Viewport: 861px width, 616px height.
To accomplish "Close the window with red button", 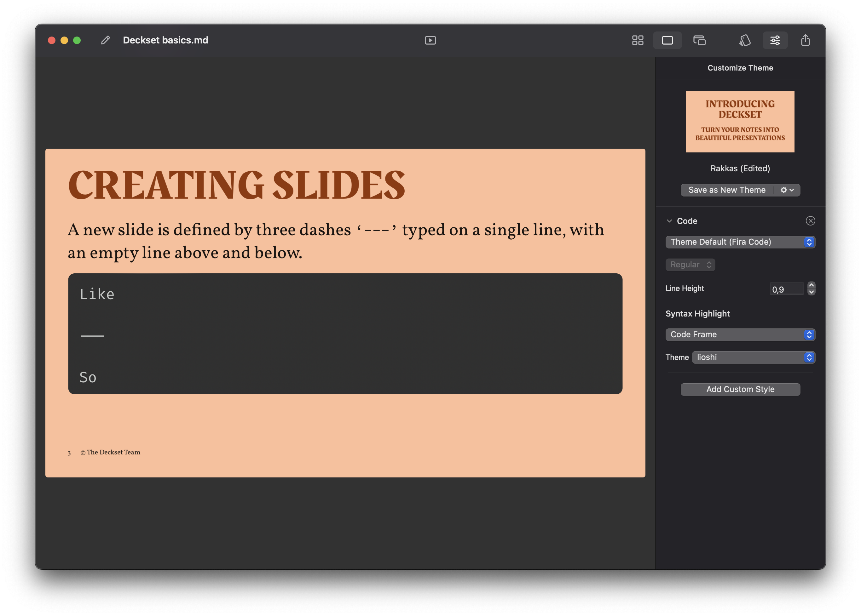I will click(x=52, y=40).
